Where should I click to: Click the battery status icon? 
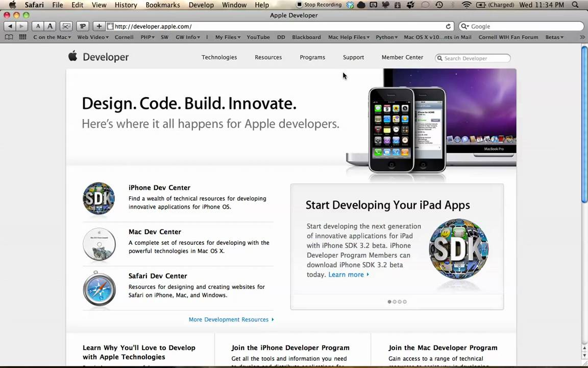click(x=481, y=5)
